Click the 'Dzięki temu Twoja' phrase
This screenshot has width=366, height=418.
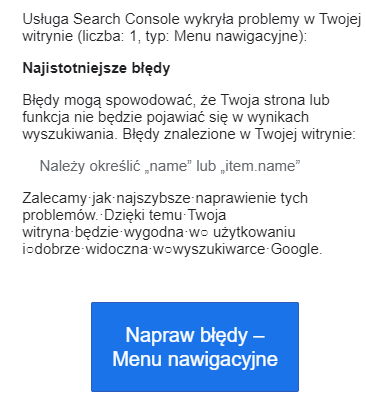pyautogui.click(x=165, y=215)
